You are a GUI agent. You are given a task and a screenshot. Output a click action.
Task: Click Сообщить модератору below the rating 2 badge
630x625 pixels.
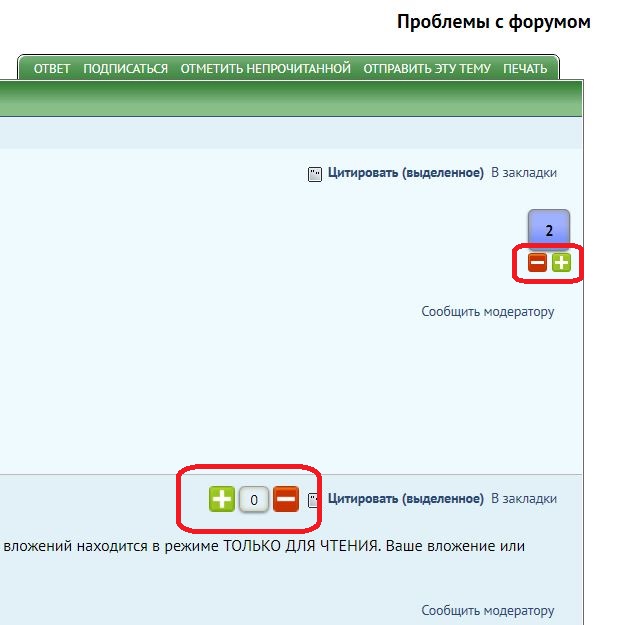click(x=487, y=312)
